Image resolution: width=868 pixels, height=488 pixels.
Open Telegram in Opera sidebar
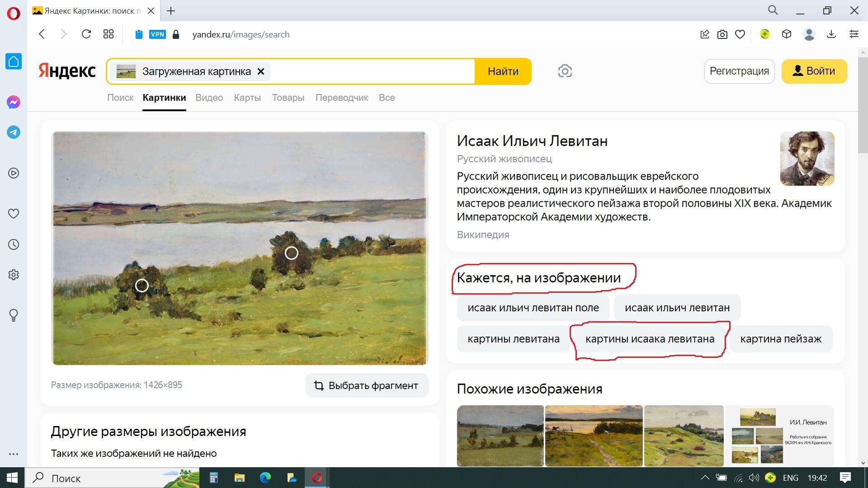tap(14, 133)
